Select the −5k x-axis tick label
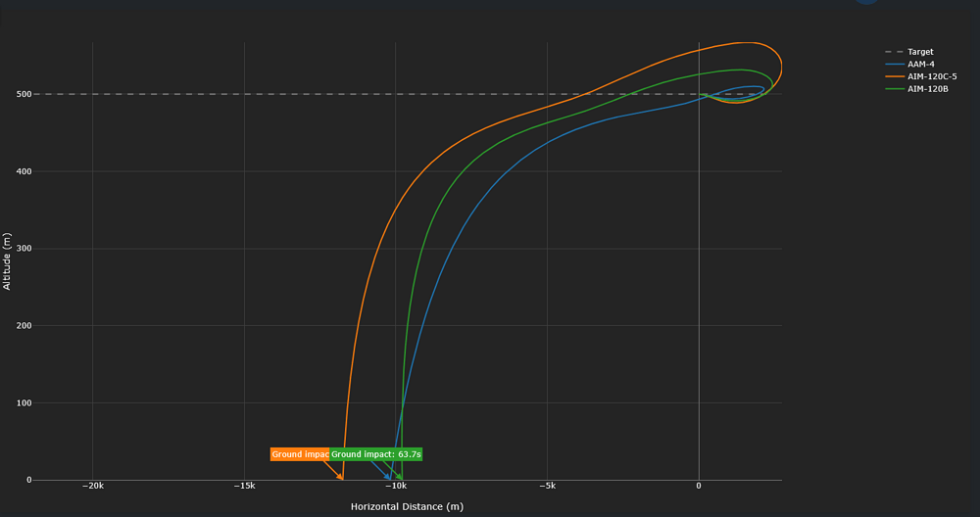 pyautogui.click(x=547, y=487)
